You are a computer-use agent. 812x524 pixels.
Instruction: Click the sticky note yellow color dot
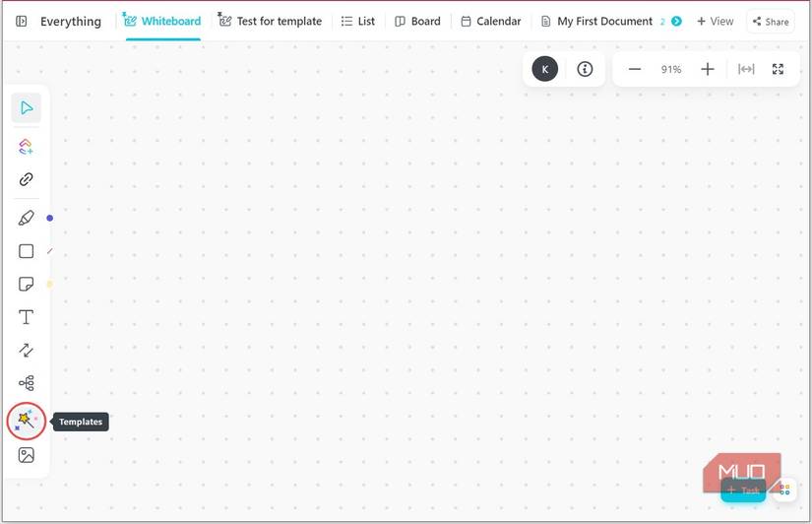click(x=50, y=284)
